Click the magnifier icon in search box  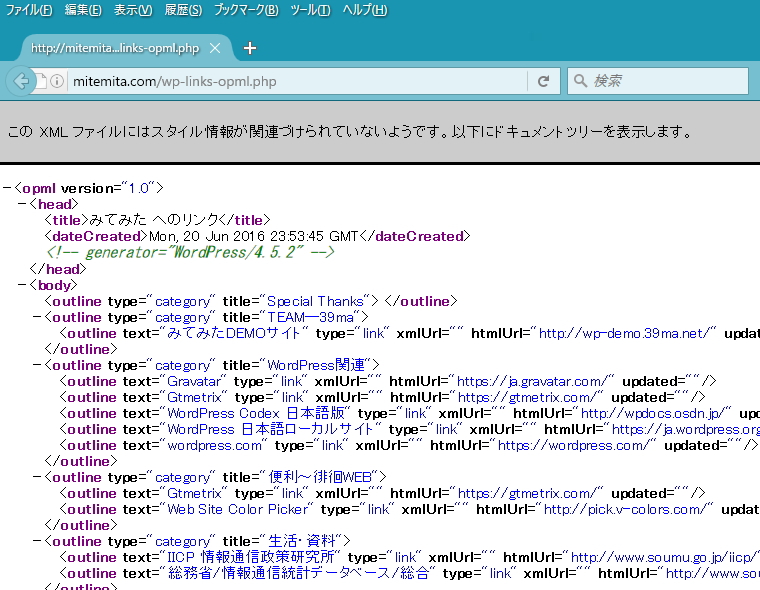580,80
